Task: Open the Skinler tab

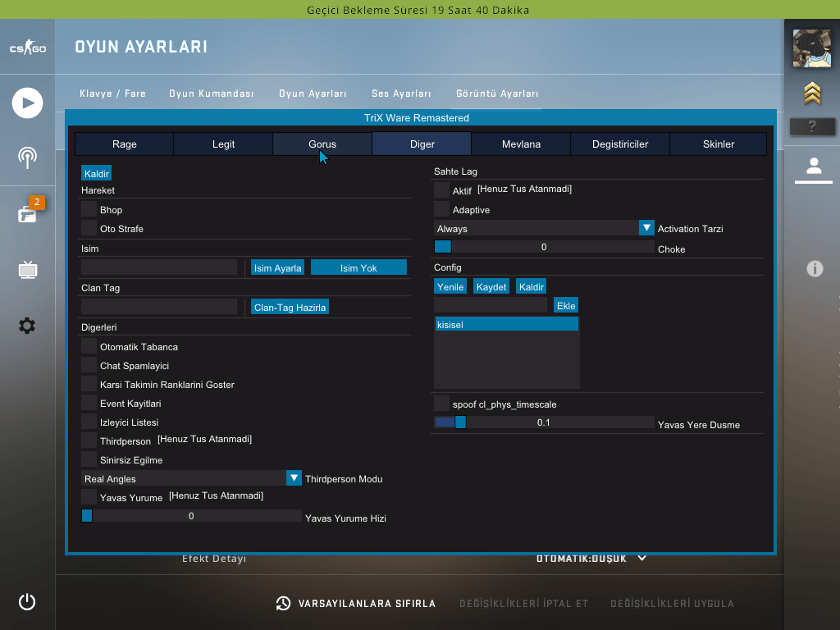Action: [x=719, y=144]
